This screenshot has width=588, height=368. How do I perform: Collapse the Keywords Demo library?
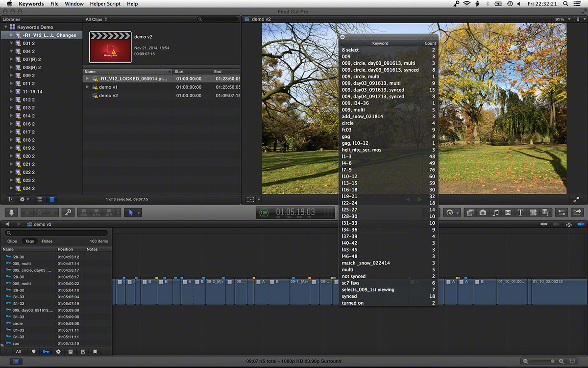(x=6, y=27)
